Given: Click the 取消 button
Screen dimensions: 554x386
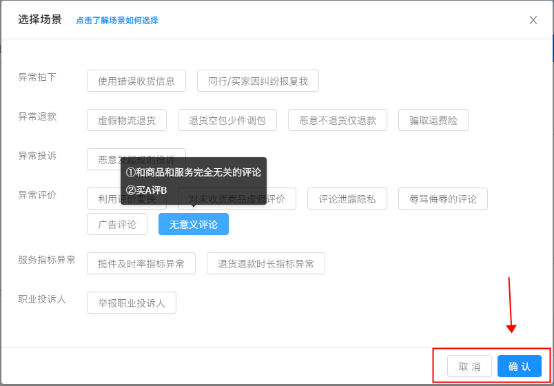Looking at the screenshot, I should [469, 366].
